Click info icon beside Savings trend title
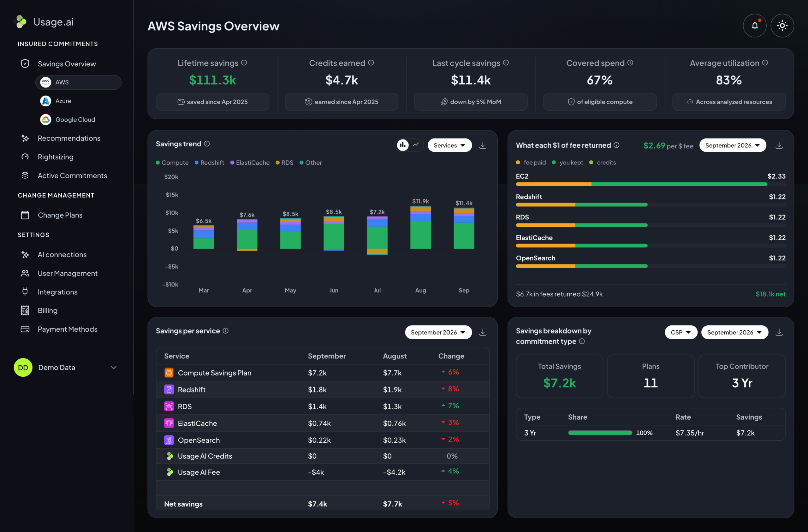 [207, 144]
